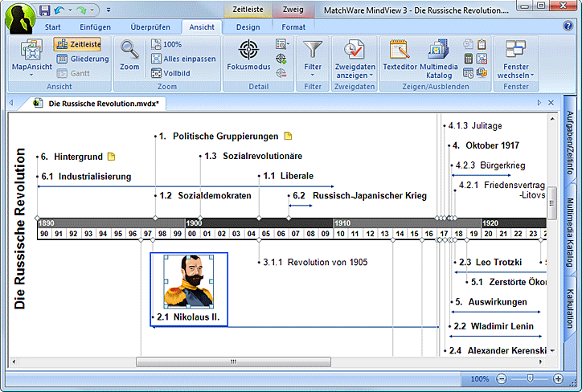This screenshot has width=582, height=392.
Task: Click the clipboard icon in Zeigen/Ausblenden
Action: [482, 44]
